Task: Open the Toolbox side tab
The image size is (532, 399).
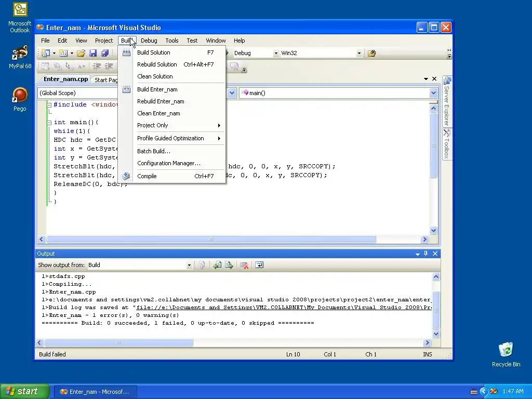Action: pyautogui.click(x=447, y=144)
